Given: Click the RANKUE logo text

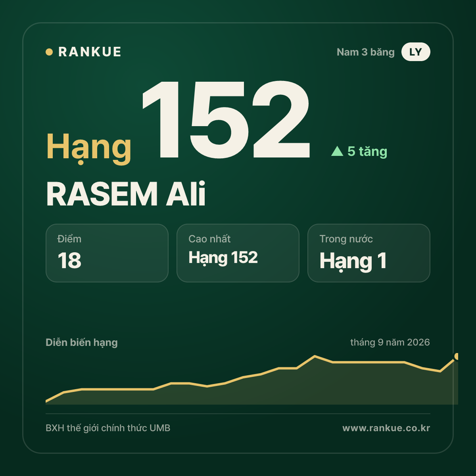Looking at the screenshot, I should (90, 52).
